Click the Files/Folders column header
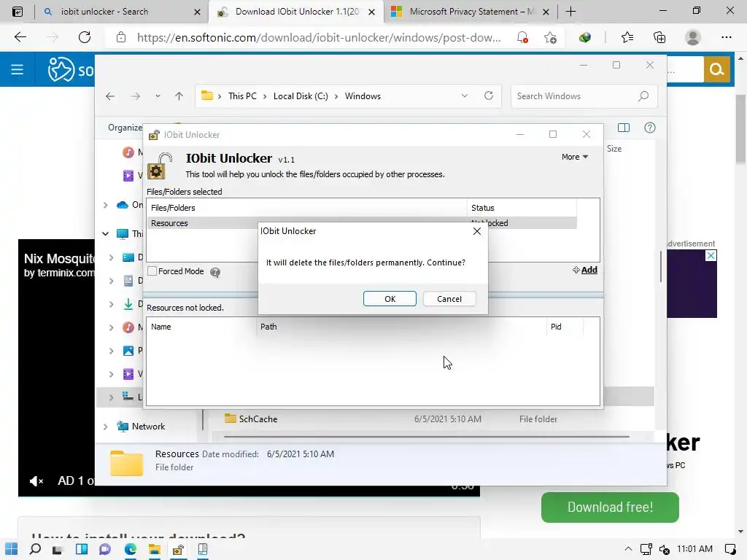The width and height of the screenshot is (747, 560). pos(307,208)
